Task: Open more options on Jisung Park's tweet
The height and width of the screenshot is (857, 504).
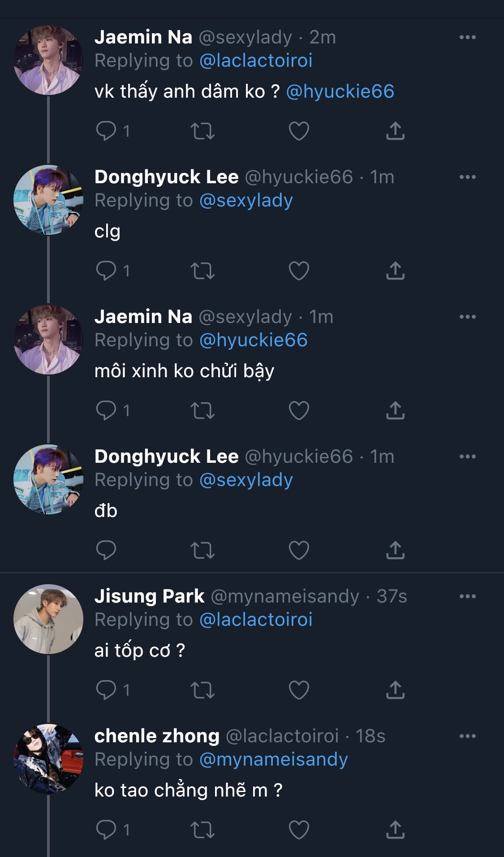Action: pyautogui.click(x=467, y=596)
